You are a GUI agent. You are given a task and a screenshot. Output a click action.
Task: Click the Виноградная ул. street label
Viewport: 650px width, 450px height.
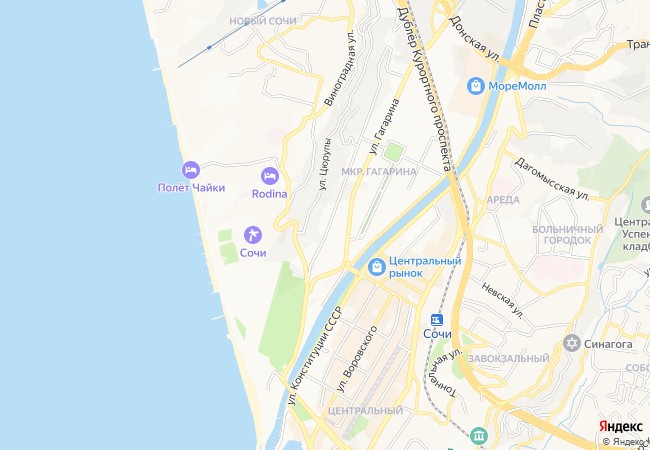click(x=340, y=67)
